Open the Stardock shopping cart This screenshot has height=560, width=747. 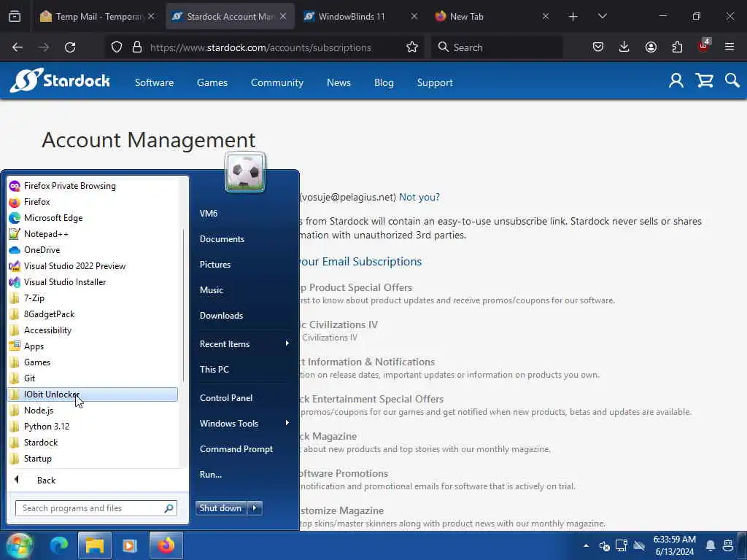[x=704, y=81]
